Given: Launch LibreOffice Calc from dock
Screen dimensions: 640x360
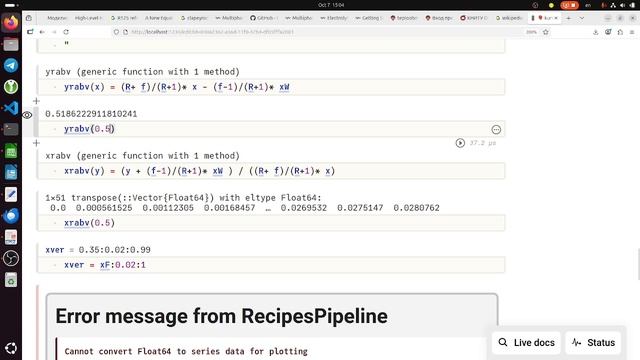Looking at the screenshot, I should point(11,151).
